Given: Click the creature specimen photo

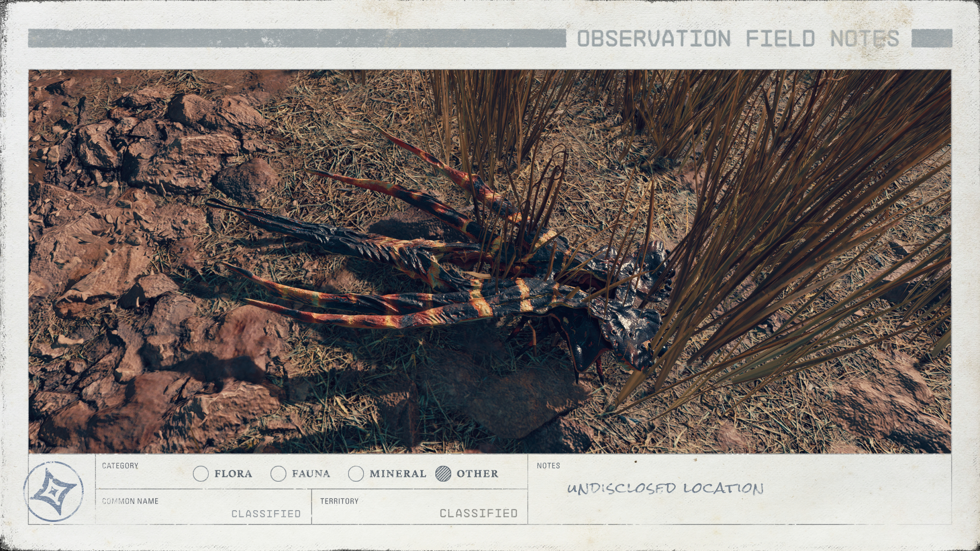Looking at the screenshot, I should (x=489, y=261).
